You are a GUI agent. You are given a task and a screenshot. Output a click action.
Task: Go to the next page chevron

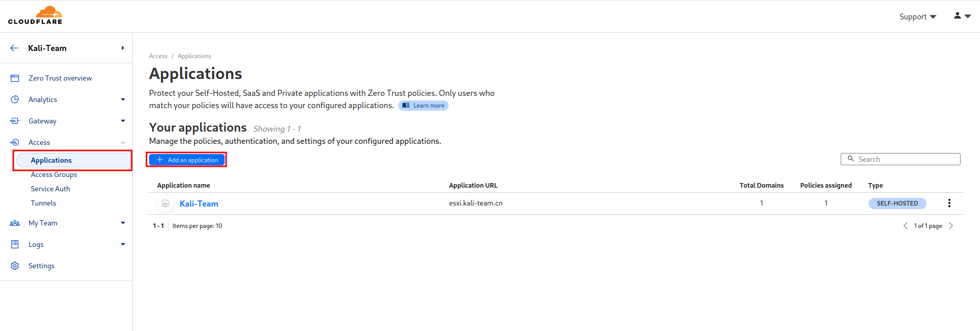click(x=950, y=225)
